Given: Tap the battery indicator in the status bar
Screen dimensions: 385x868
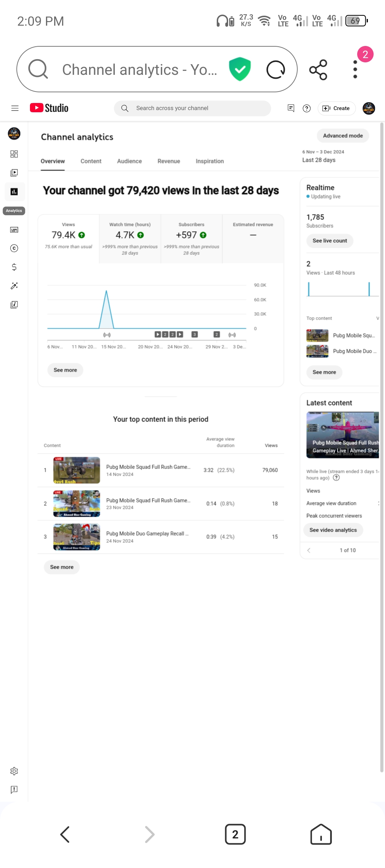Looking at the screenshot, I should coord(356,21).
